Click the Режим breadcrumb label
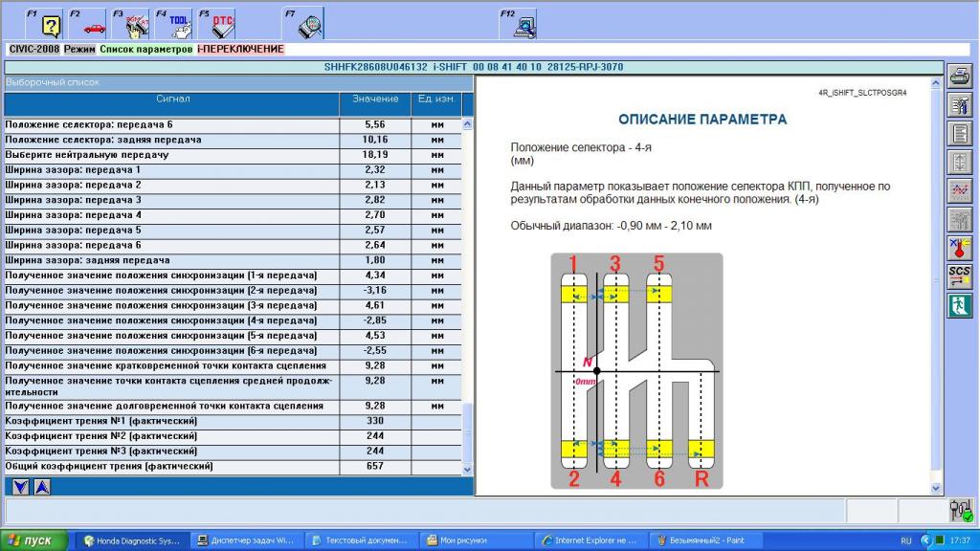 (79, 49)
